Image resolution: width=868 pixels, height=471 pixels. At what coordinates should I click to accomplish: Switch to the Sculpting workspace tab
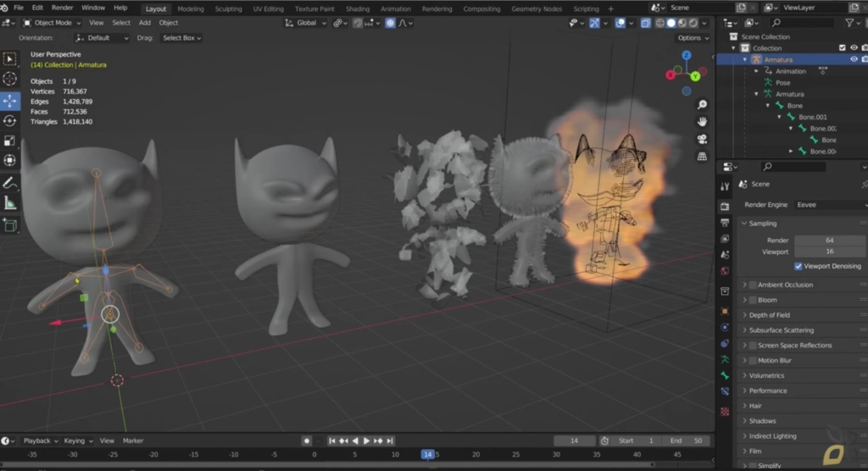click(228, 8)
